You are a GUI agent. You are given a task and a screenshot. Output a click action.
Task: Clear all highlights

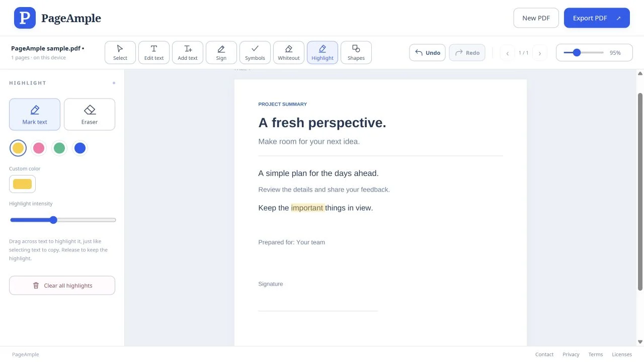point(62,286)
